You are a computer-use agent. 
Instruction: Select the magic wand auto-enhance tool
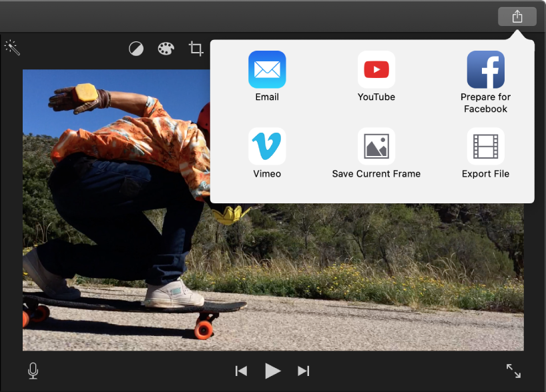coord(12,47)
